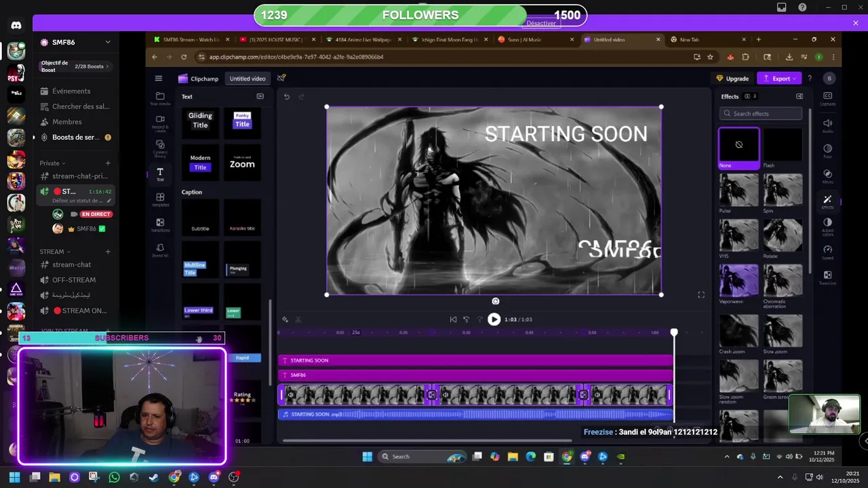Select the Text tool in Clipchamp sidebar
The height and width of the screenshot is (488, 868).
(160, 174)
